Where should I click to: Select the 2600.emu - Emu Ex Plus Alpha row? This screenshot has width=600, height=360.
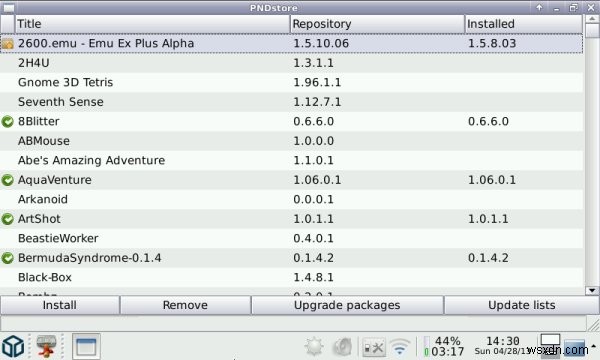tap(292, 43)
